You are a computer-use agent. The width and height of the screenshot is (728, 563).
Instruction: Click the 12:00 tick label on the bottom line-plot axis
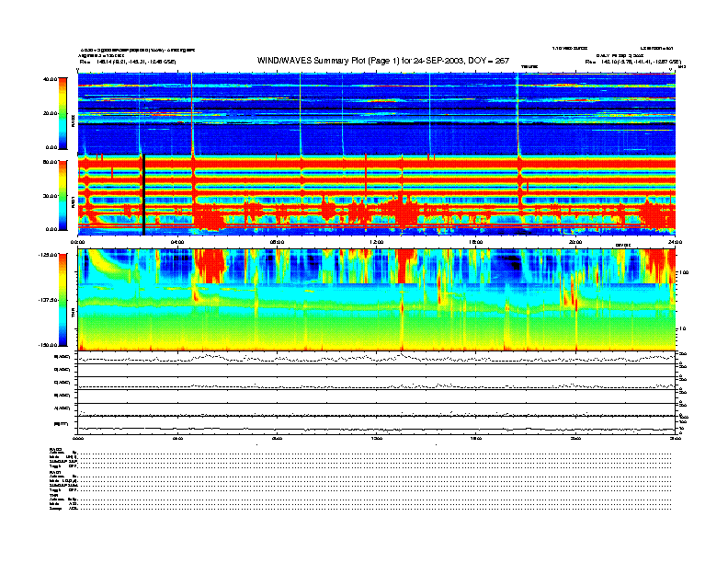coord(377,438)
